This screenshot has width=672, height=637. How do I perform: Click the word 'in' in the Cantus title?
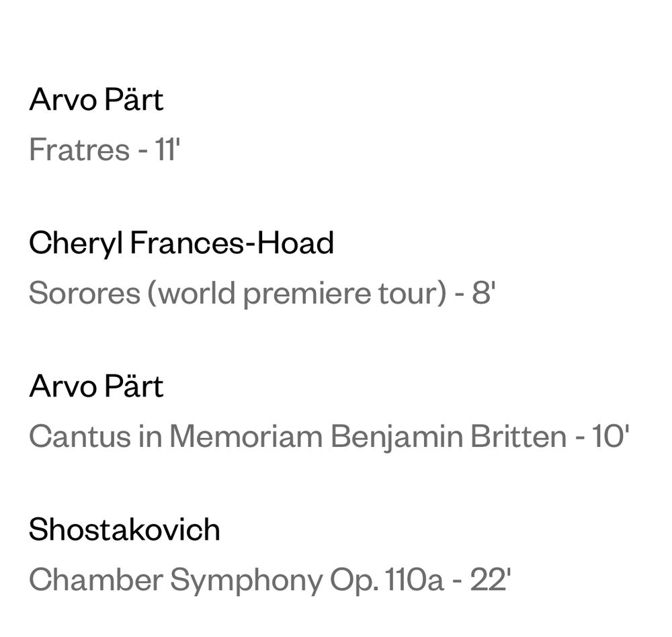(x=151, y=436)
